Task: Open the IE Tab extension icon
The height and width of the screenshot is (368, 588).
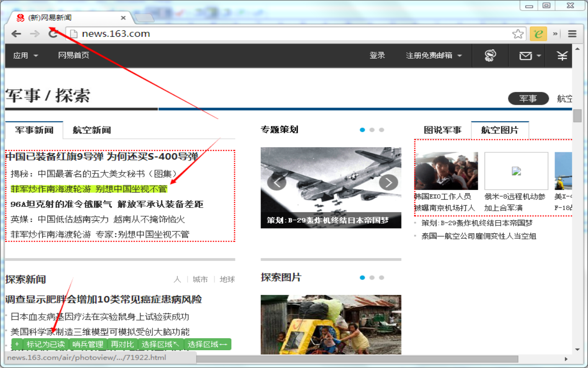Action: (537, 33)
